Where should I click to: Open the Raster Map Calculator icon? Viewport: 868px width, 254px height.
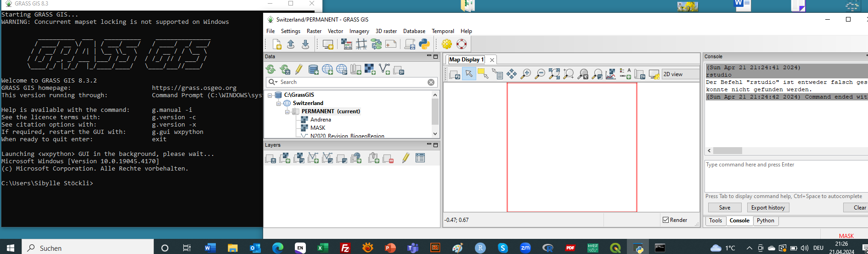(347, 44)
